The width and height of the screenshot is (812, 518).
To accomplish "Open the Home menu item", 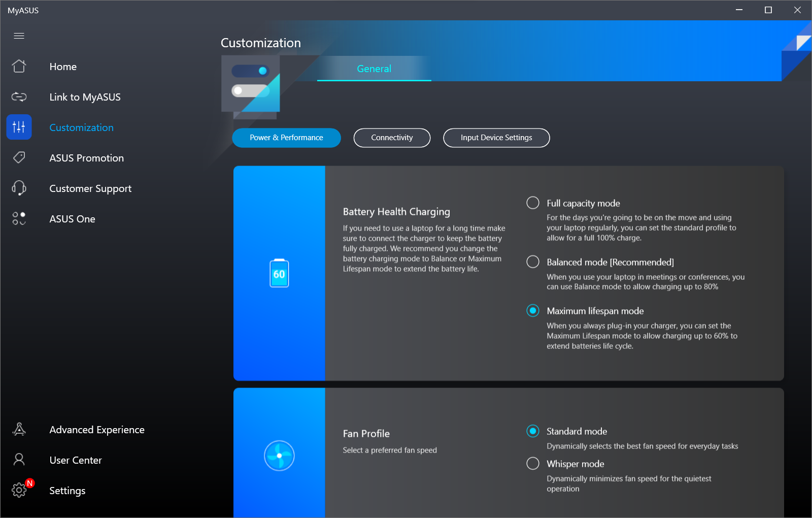I will click(x=63, y=67).
